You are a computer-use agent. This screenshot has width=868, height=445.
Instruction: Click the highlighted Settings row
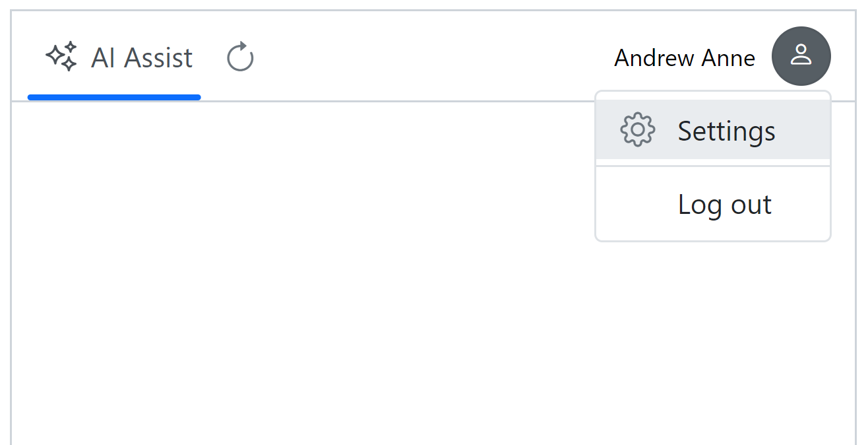coord(712,130)
